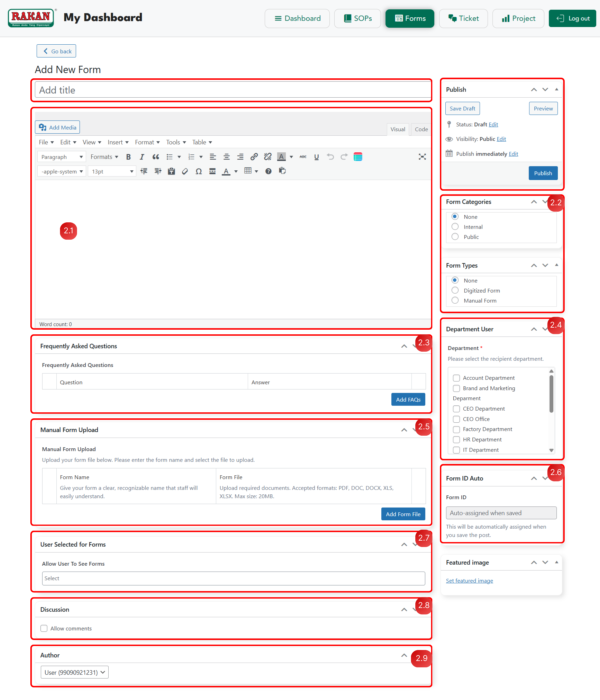Click the Undo arrow icon
600x700 pixels.
pyautogui.click(x=330, y=157)
